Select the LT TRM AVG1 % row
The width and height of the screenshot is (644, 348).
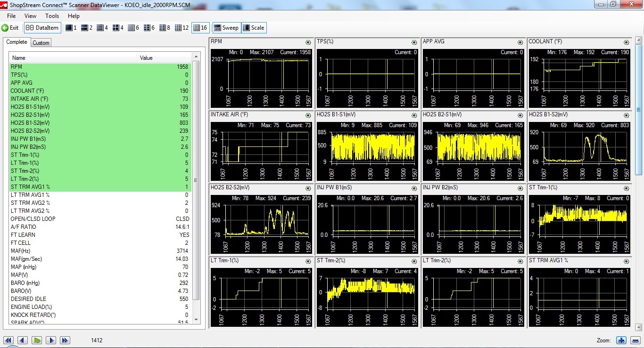point(100,195)
